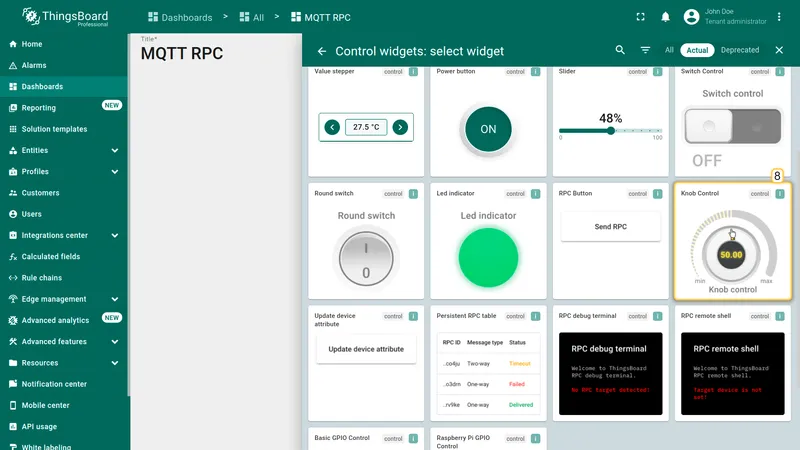Click the Power button ON widget
The image size is (800, 450).
click(488, 129)
